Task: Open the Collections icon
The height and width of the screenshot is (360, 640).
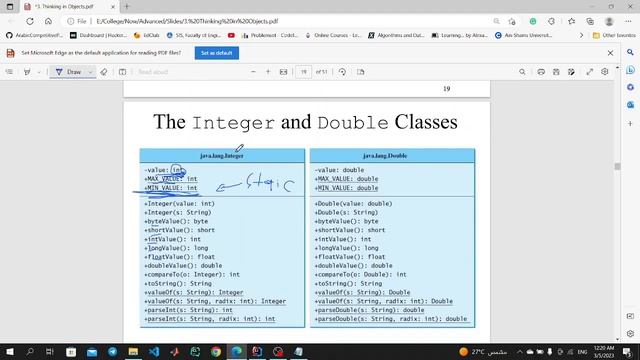Action: point(590,21)
